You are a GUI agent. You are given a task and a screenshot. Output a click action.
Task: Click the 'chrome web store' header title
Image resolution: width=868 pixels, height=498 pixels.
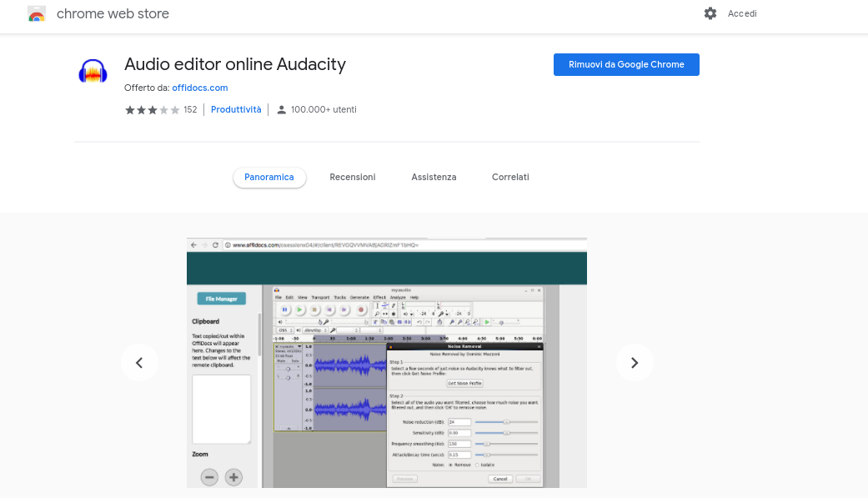113,14
